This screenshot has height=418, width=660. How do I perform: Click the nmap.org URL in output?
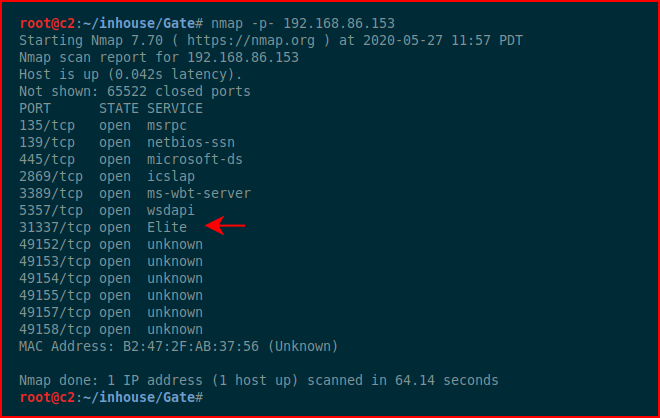[x=251, y=40]
